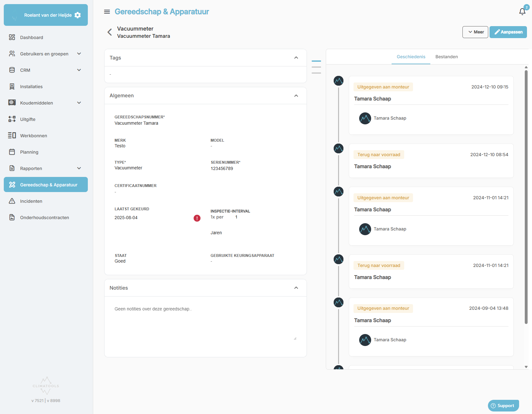532x414 pixels.
Task: Collapse the Tags section
Action: click(296, 58)
